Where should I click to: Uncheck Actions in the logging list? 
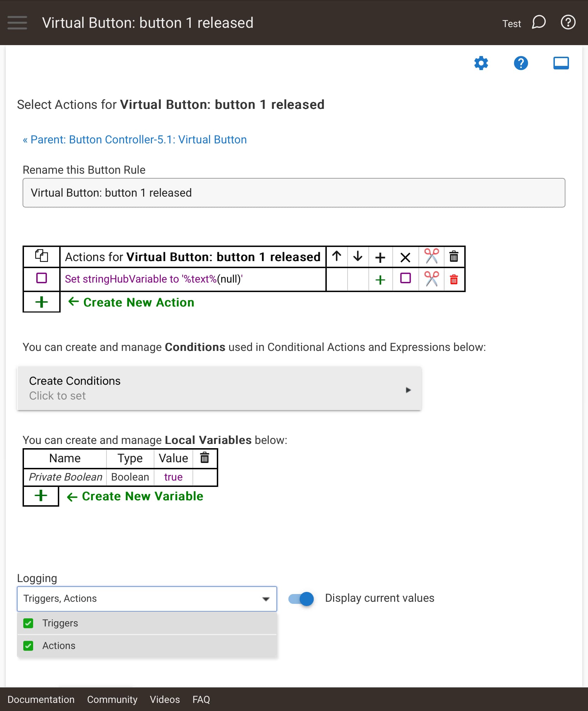[28, 646]
